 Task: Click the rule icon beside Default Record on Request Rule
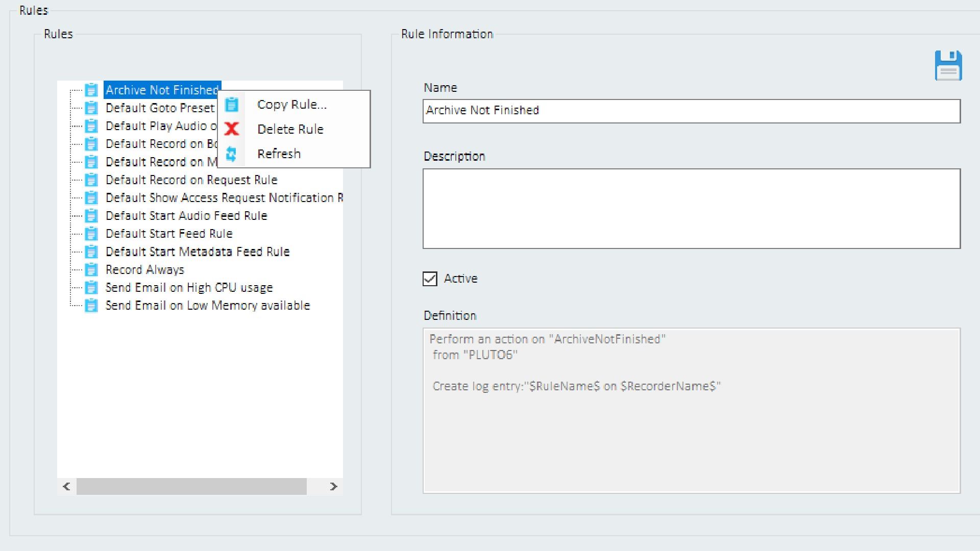point(91,180)
